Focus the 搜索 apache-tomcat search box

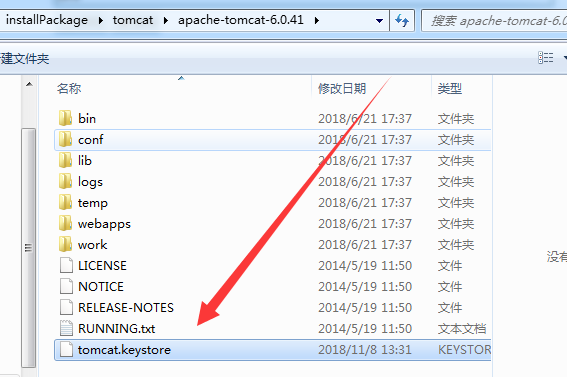[x=494, y=21]
